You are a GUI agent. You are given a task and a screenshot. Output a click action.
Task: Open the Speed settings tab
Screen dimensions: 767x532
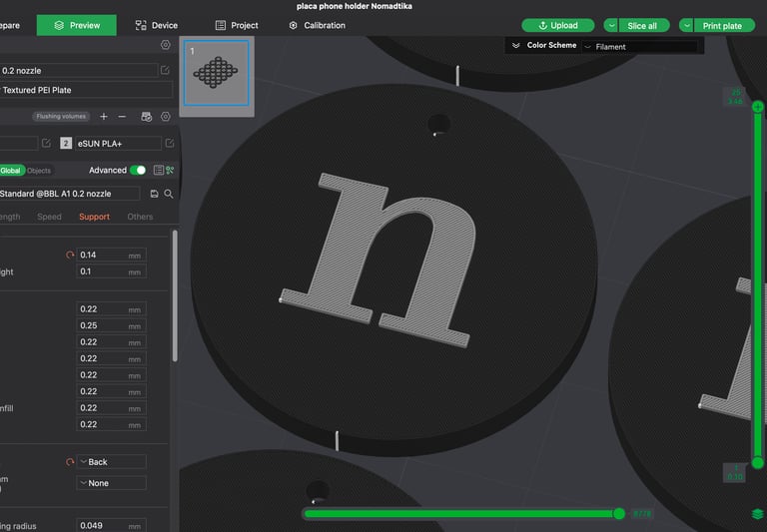(x=49, y=217)
